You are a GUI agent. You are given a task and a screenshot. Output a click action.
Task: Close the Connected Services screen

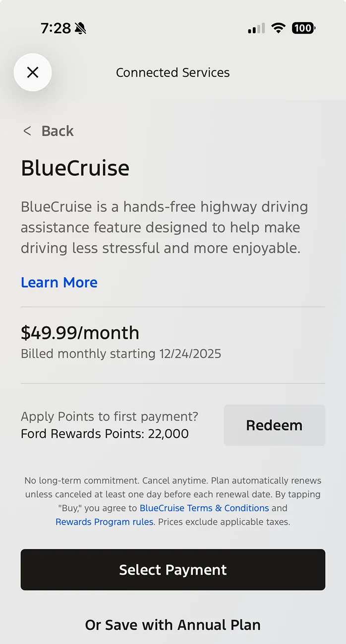click(33, 72)
